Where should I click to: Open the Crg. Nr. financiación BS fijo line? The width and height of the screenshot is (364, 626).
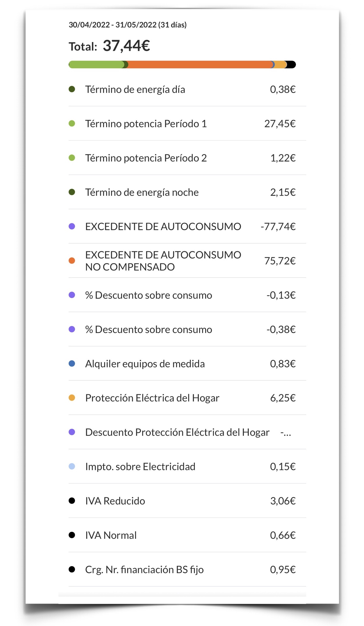(x=144, y=569)
